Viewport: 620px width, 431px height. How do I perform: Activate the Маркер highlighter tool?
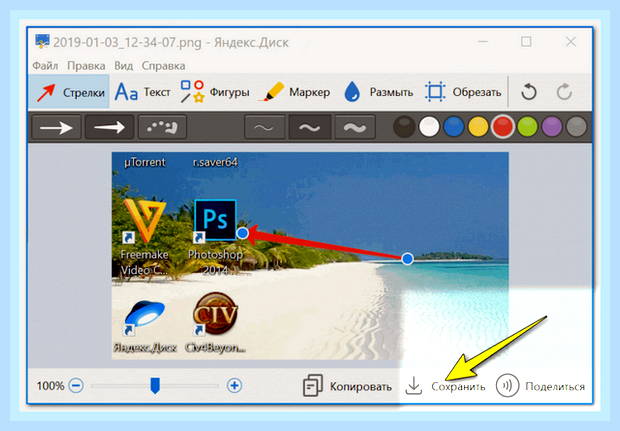point(294,92)
